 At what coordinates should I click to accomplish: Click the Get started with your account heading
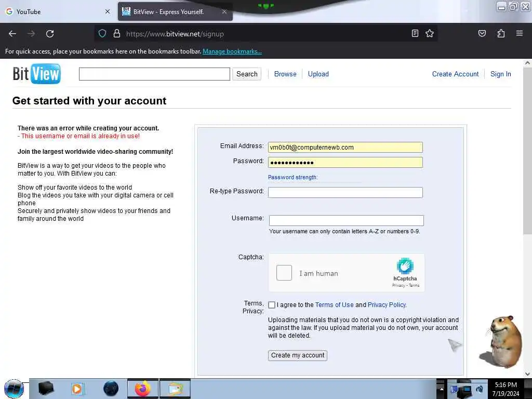[x=89, y=101]
